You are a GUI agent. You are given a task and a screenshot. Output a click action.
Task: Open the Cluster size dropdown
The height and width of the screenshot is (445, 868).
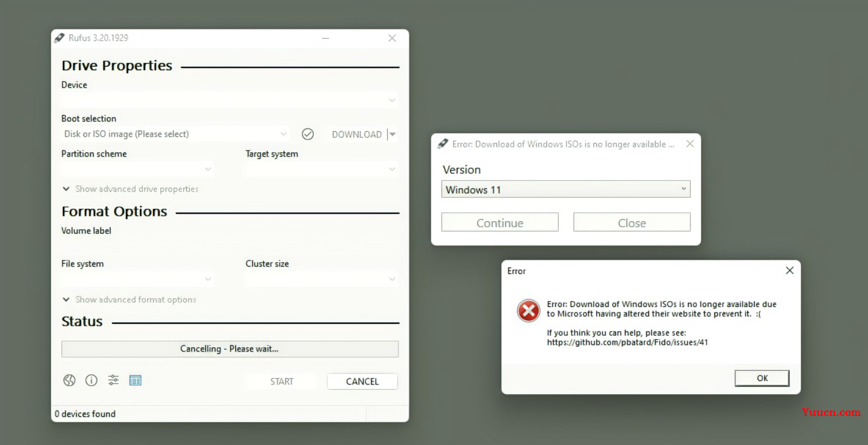[x=322, y=279]
